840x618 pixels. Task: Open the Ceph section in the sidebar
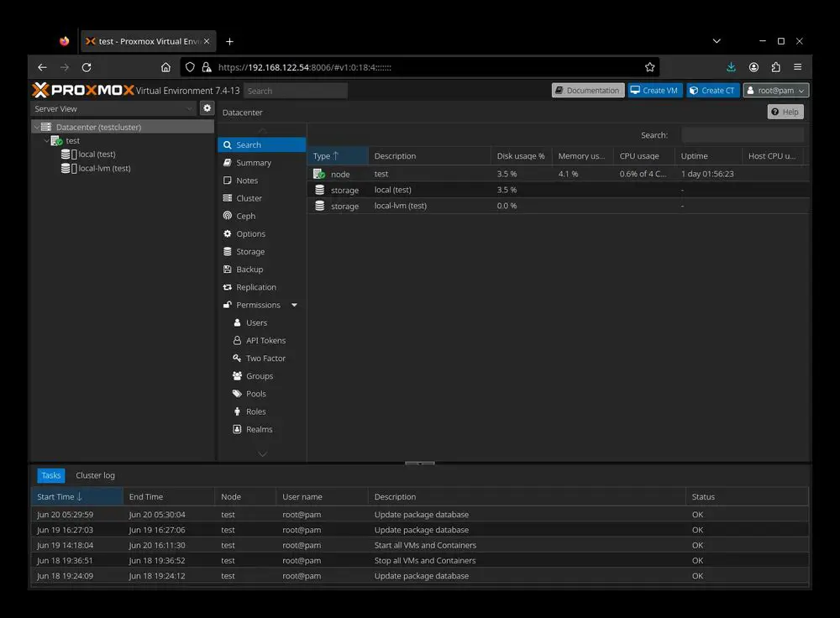coord(245,217)
